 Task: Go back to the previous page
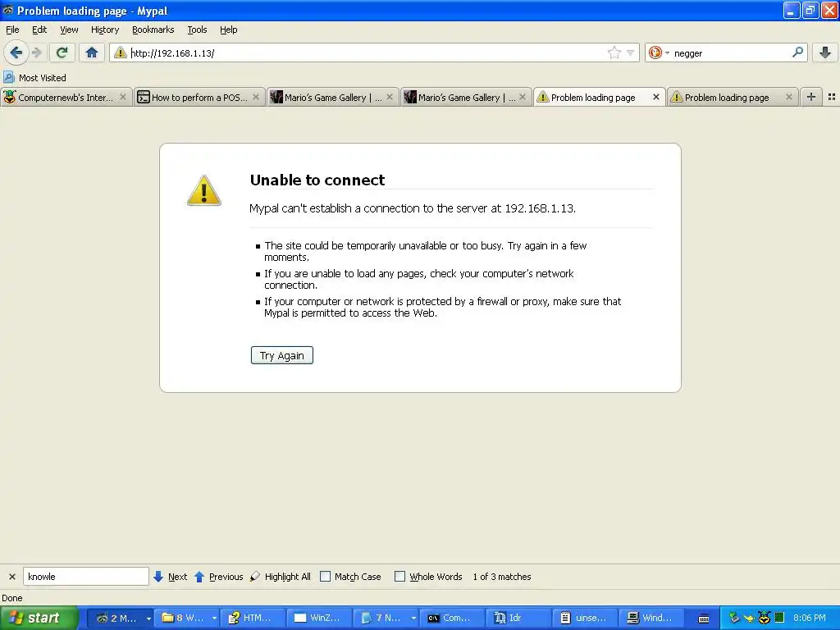(16, 52)
